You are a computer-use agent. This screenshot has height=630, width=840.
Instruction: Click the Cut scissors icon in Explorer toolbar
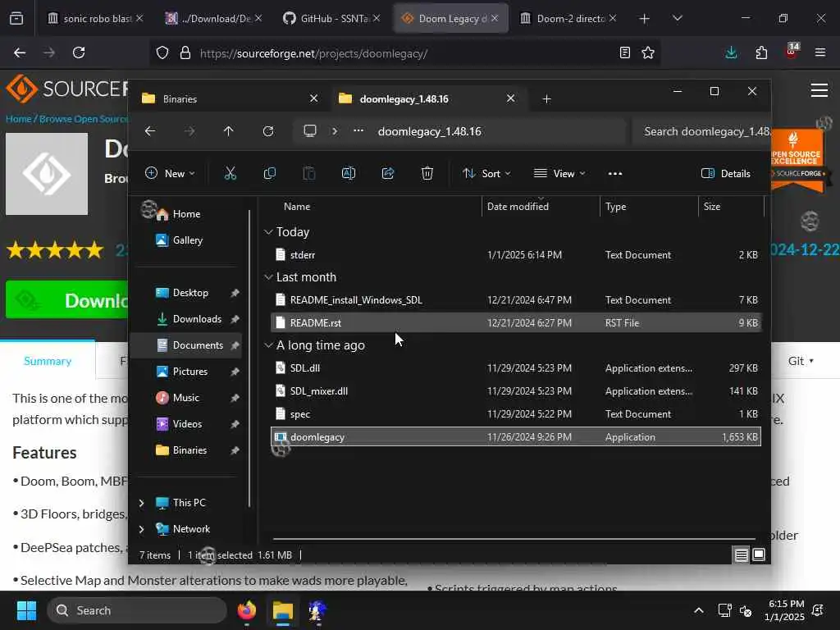230,173
